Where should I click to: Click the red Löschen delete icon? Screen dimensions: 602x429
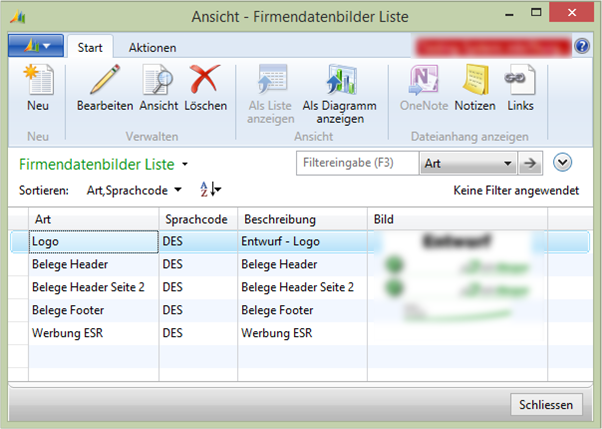205,81
